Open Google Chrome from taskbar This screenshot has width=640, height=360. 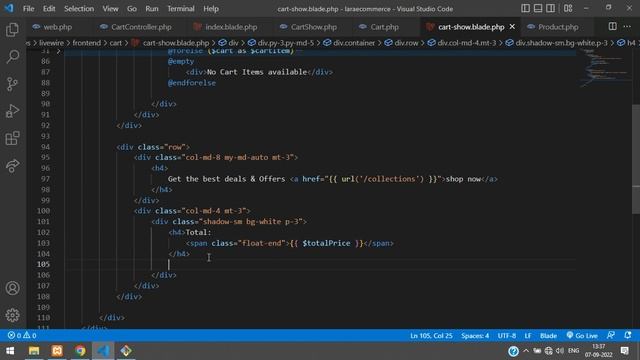click(80, 351)
